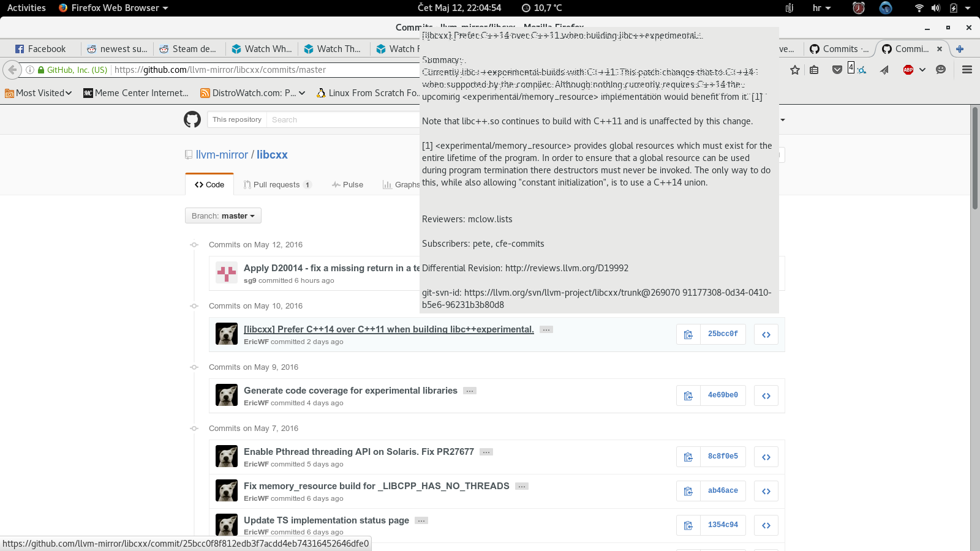Open commit hash 1354c94 link
The height and width of the screenshot is (551, 980).
click(x=723, y=525)
